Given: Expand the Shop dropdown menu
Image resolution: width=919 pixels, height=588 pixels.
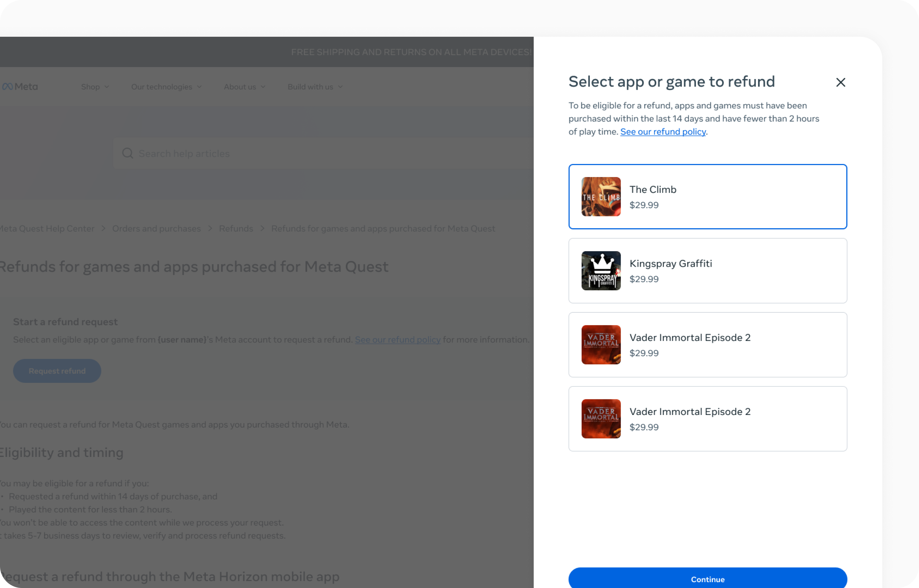Looking at the screenshot, I should click(95, 87).
